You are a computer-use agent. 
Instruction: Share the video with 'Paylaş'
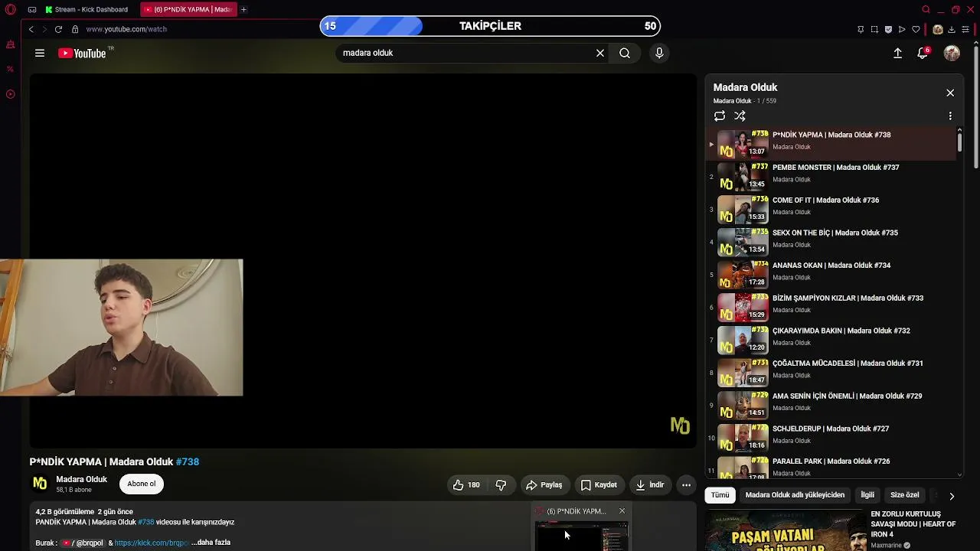tap(544, 484)
